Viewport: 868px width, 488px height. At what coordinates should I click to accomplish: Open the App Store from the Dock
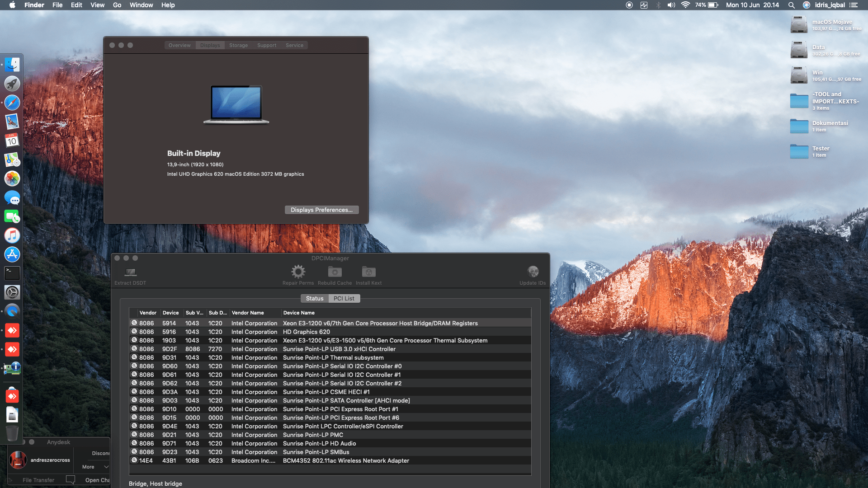(12, 254)
